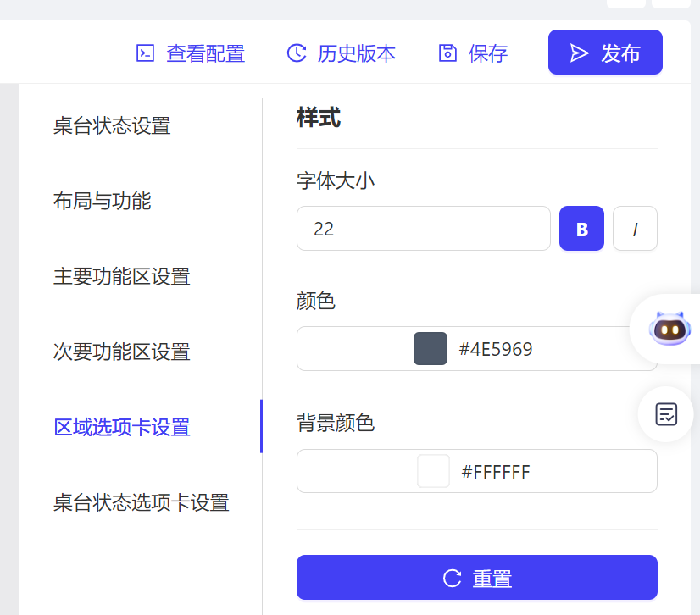Viewport: 700px width, 615px height.
Task: Toggle the bold B font style
Action: [581, 229]
